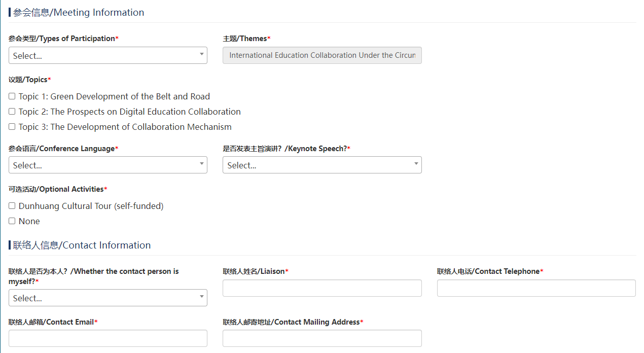Image resolution: width=644 pixels, height=353 pixels.
Task: Click the Meeting Information section heading
Action: point(79,13)
